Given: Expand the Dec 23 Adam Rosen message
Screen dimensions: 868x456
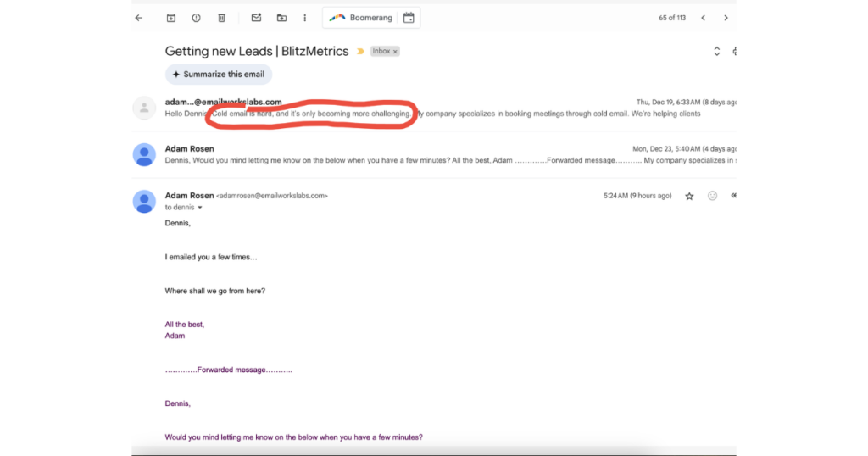Looking at the screenshot, I should point(434,154).
